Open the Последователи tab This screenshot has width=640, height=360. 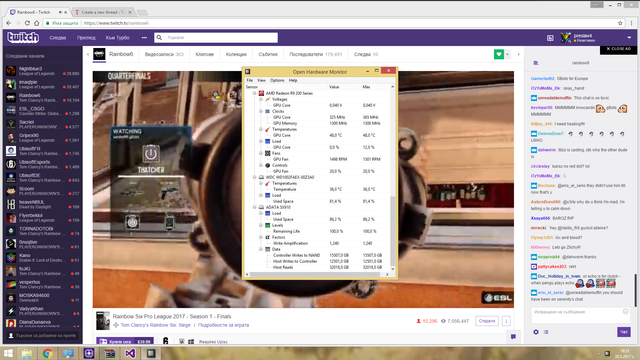[x=316, y=54]
